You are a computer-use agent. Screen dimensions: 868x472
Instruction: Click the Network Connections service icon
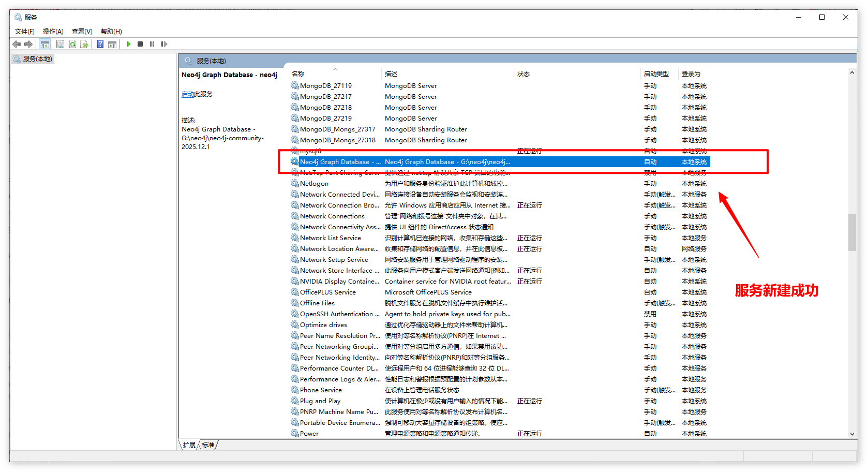click(x=295, y=216)
